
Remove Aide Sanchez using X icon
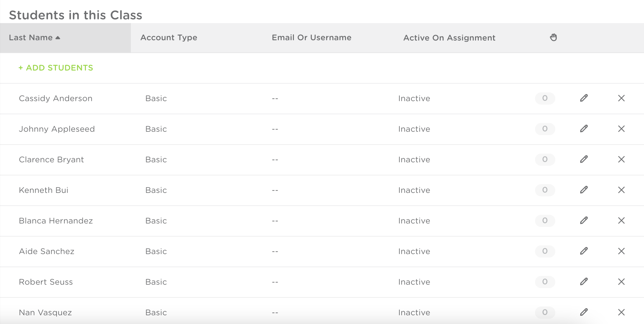click(621, 251)
